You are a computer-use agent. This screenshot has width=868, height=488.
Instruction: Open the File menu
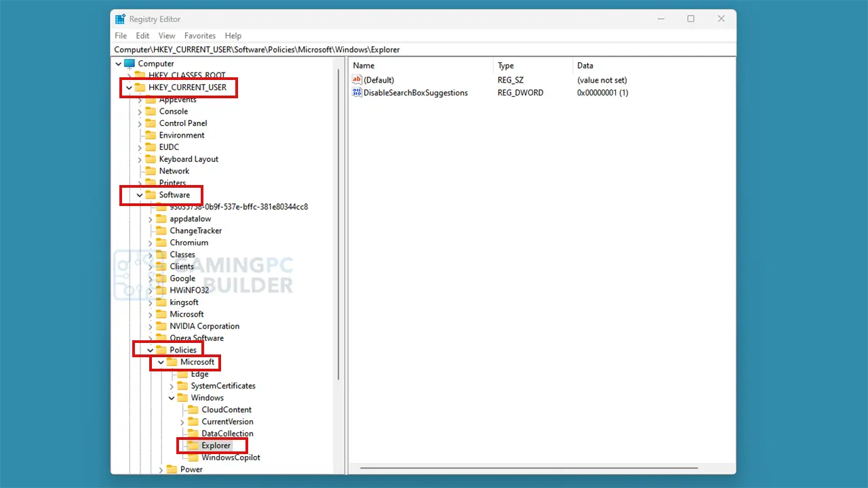point(121,35)
